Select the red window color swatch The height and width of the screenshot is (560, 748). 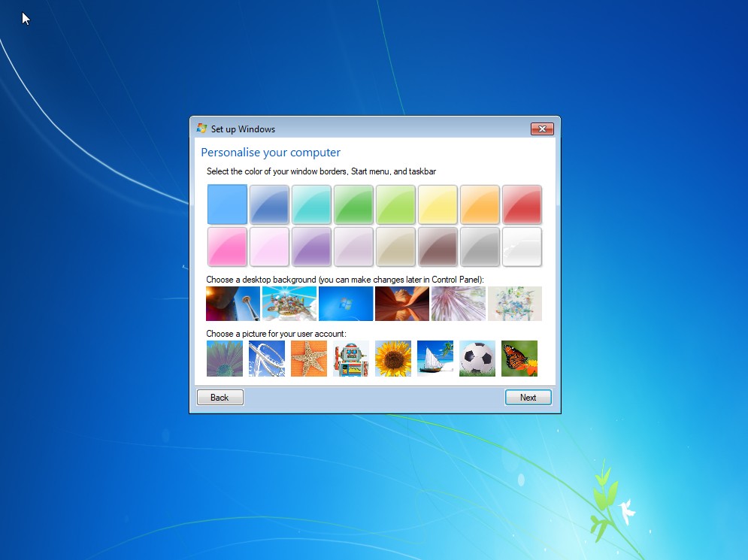(x=522, y=204)
